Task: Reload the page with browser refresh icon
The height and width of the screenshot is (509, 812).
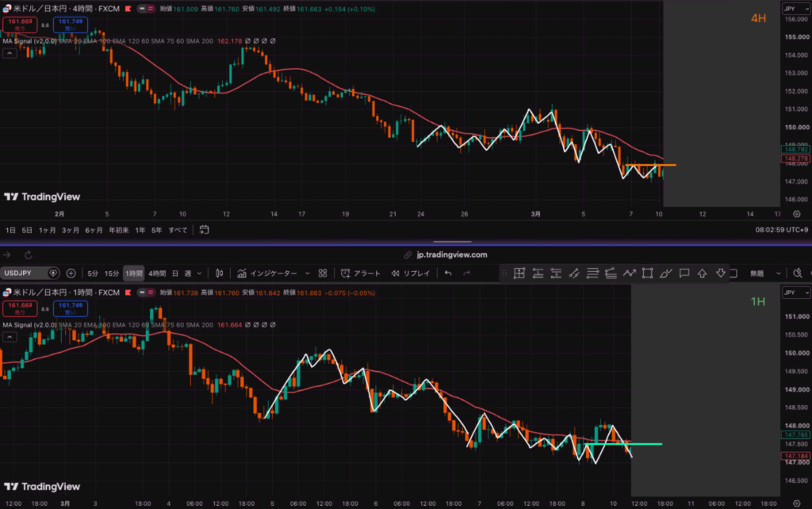Action: point(28,254)
